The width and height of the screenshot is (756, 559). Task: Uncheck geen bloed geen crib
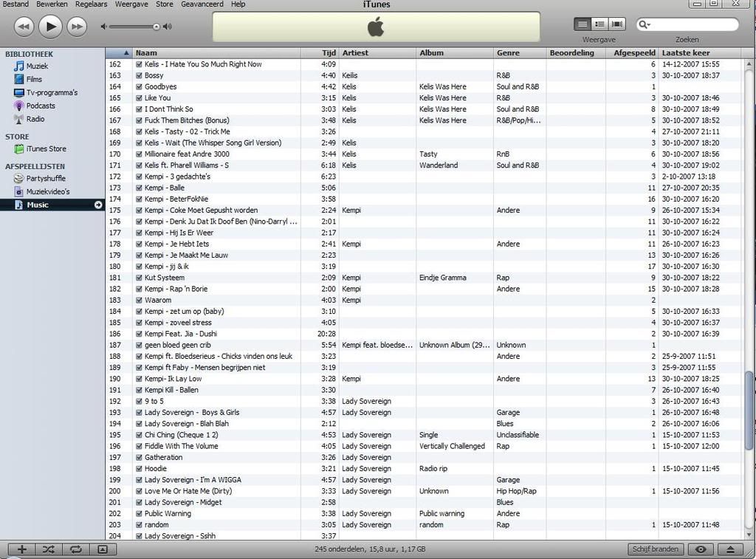point(139,346)
